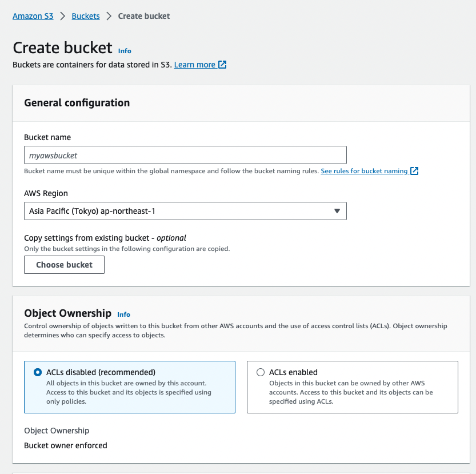Click the Create bucket breadcrumb item
The image size is (476, 474).
click(144, 16)
